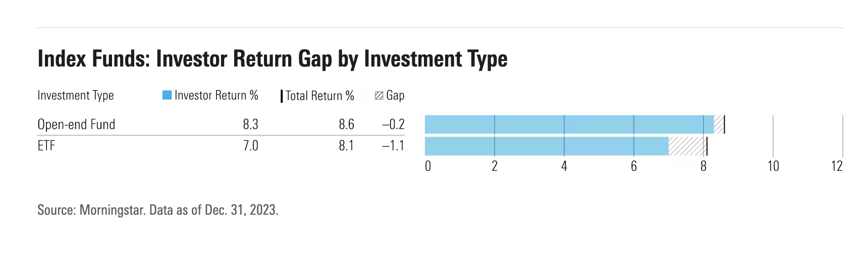Click the ETF gap value –1.1
Screen dimensions: 868x253
click(393, 146)
